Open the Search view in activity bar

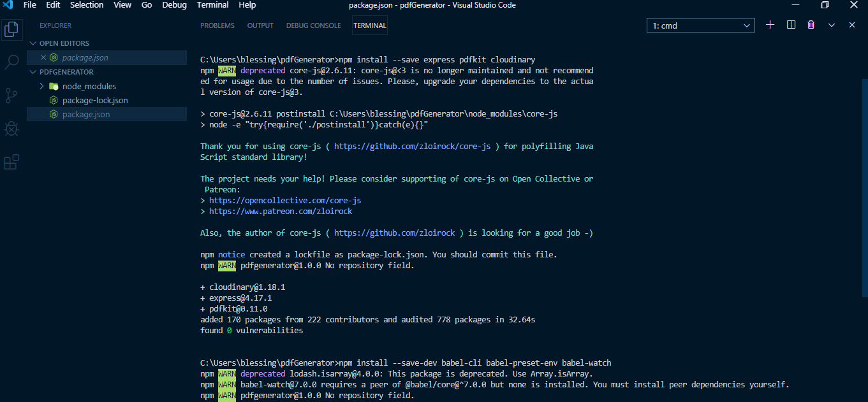pyautogui.click(x=11, y=62)
